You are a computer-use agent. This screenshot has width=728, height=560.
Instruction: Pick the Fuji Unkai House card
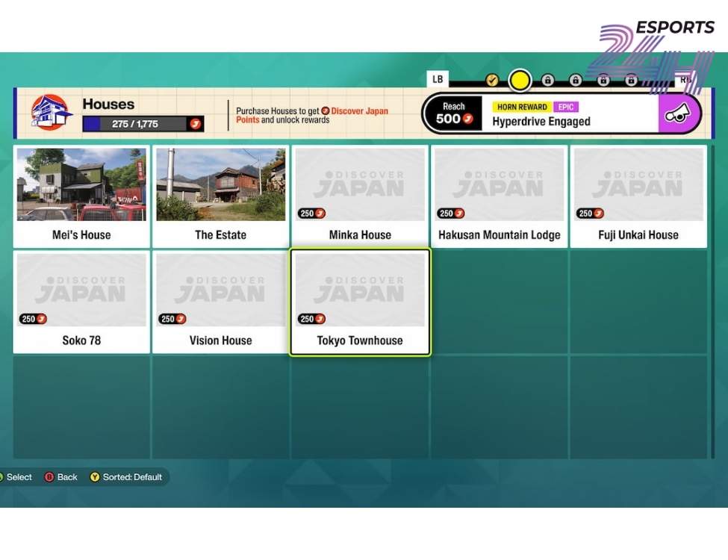pos(638,196)
